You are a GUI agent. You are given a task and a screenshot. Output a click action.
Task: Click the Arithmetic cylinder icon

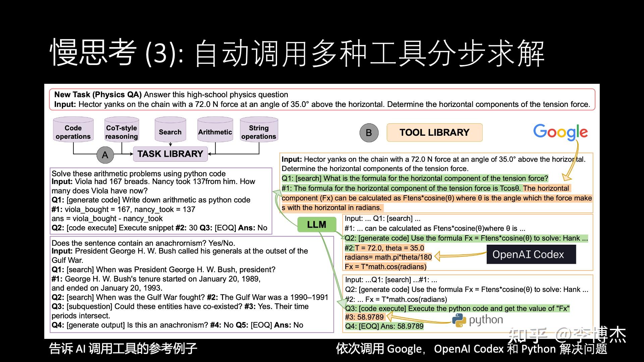point(215,131)
